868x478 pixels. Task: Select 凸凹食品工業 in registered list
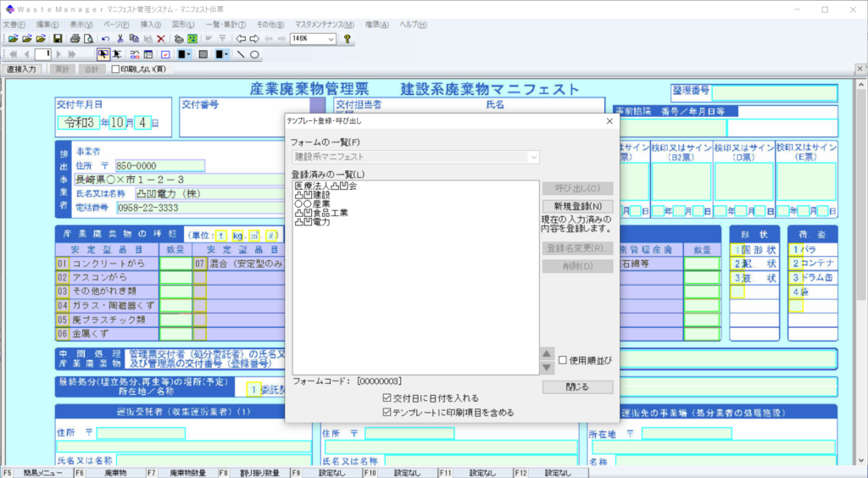tap(321, 213)
